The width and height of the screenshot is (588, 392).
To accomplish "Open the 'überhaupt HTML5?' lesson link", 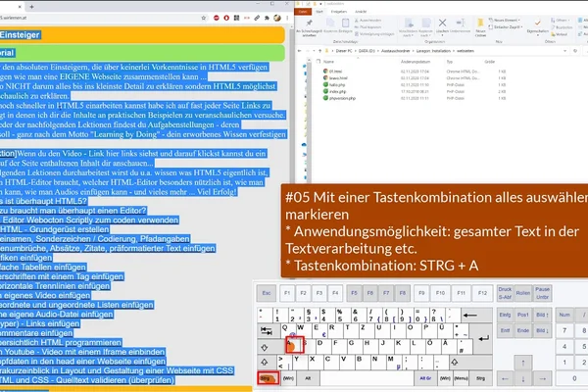I will pyautogui.click(x=43, y=201).
